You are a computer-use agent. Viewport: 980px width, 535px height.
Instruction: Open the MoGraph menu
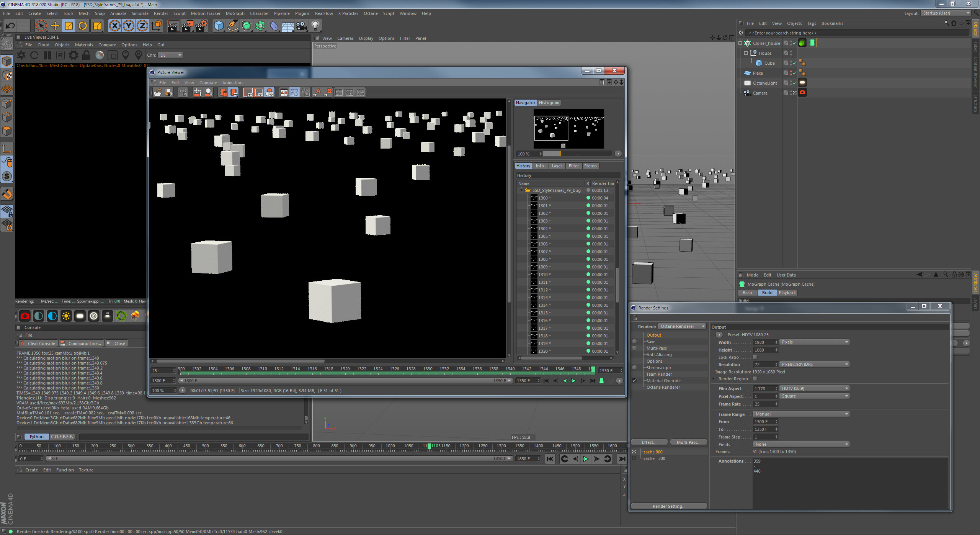(235, 13)
